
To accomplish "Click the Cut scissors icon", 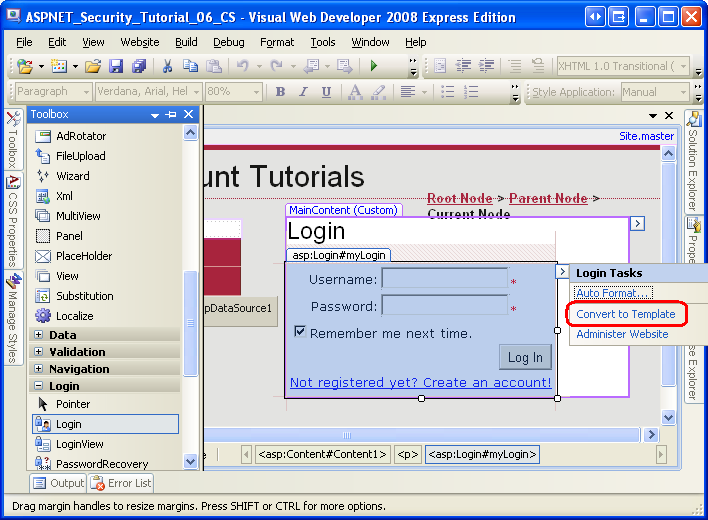I will 168,66.
